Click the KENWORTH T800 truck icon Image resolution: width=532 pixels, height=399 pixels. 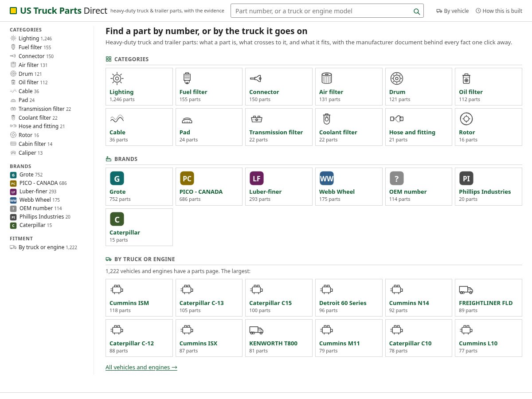(x=256, y=330)
